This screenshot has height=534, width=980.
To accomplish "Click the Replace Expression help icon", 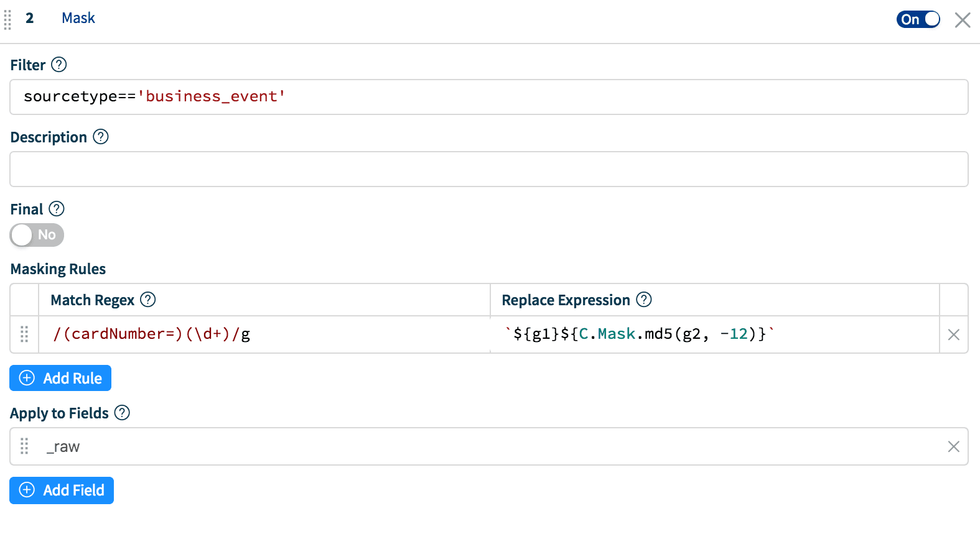I will pos(644,300).
